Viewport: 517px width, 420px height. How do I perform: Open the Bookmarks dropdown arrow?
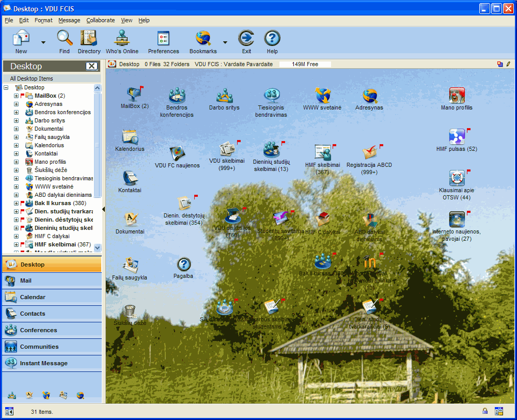click(x=225, y=42)
